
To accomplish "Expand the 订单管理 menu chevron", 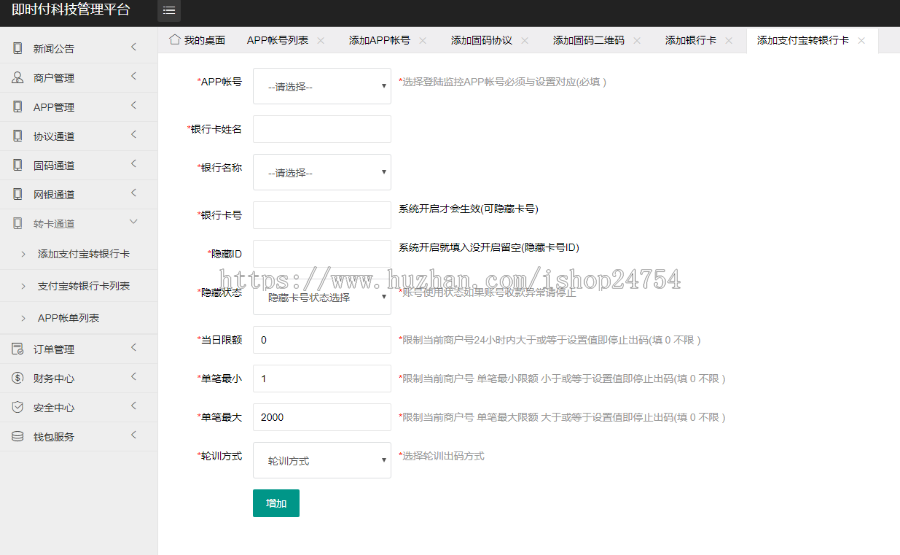I will [134, 348].
